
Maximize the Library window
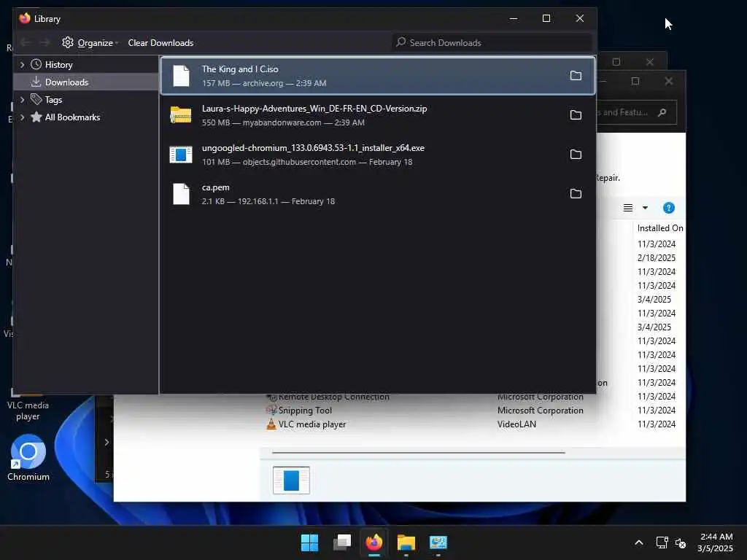click(546, 18)
